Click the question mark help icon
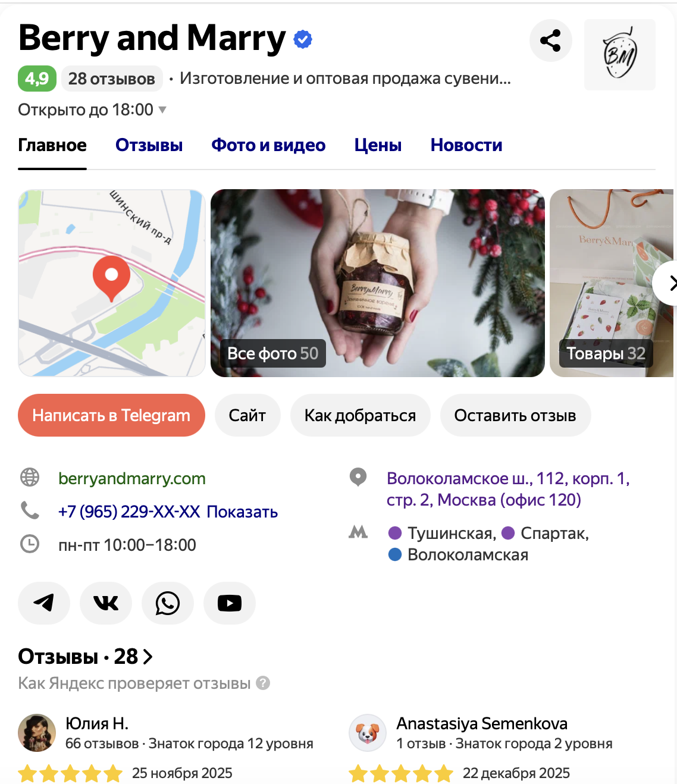The height and width of the screenshot is (784, 677). [x=263, y=683]
